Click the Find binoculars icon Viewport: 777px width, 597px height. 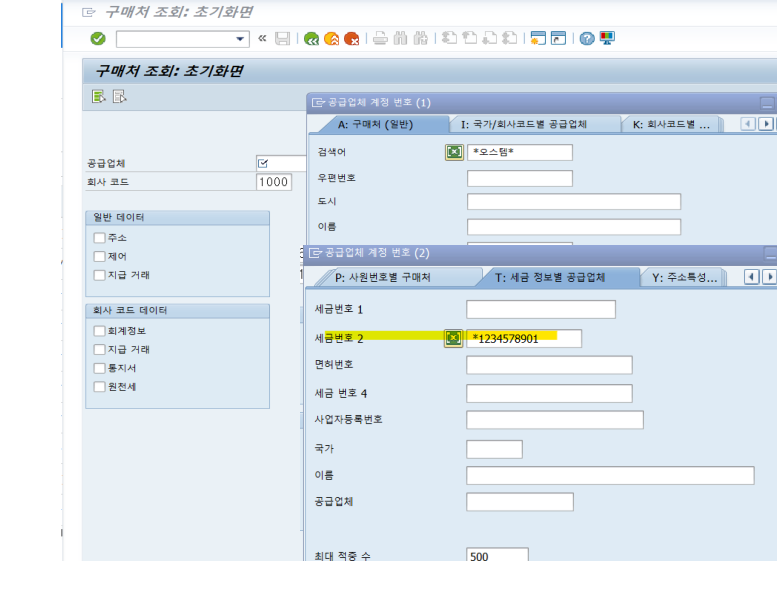pyautogui.click(x=400, y=39)
